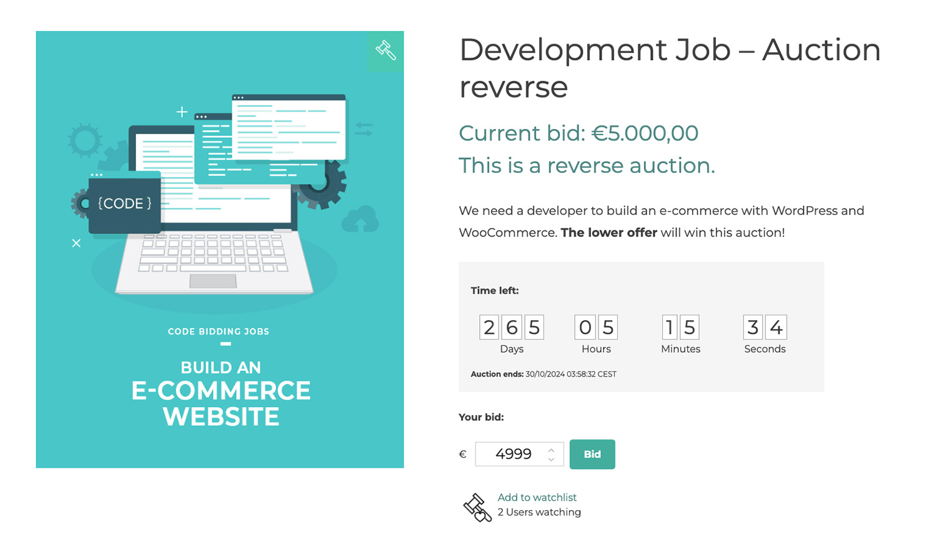937x560 pixels.
Task: Click the swap arrows icon in illustration
Action: click(364, 129)
